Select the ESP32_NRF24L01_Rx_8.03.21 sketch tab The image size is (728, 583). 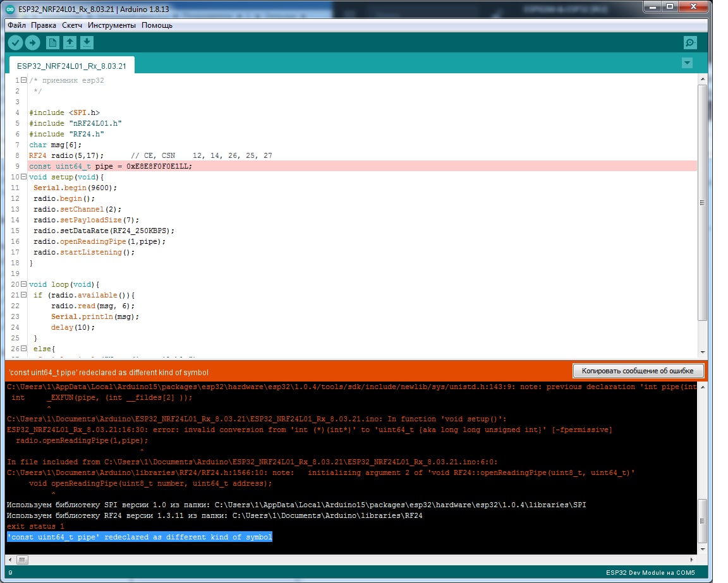(x=71, y=66)
